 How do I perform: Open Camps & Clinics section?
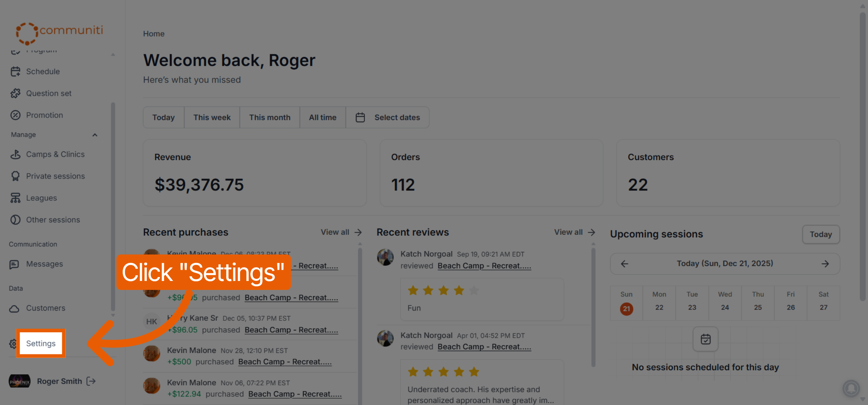pos(55,154)
